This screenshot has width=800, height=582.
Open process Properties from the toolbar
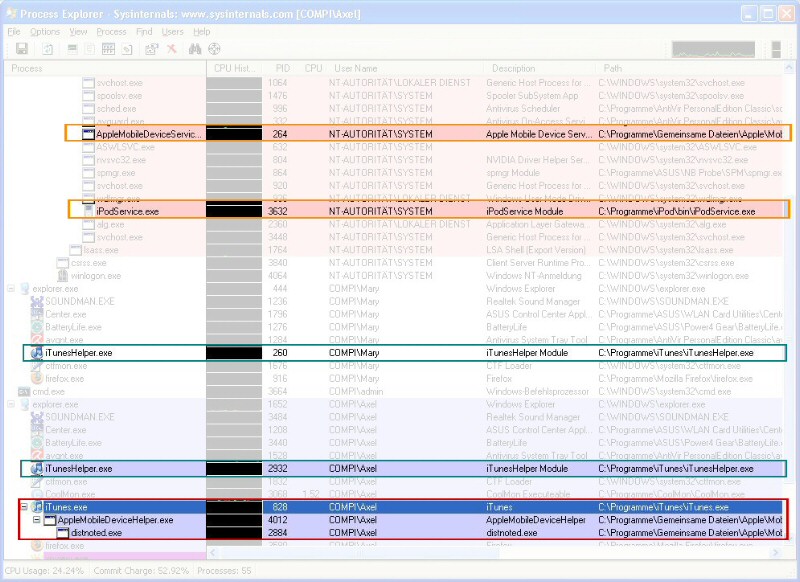click(152, 49)
